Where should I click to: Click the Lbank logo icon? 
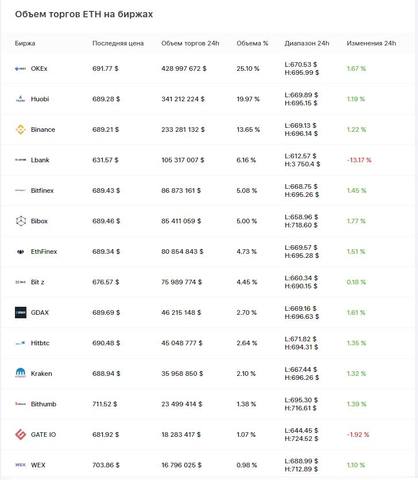20,160
